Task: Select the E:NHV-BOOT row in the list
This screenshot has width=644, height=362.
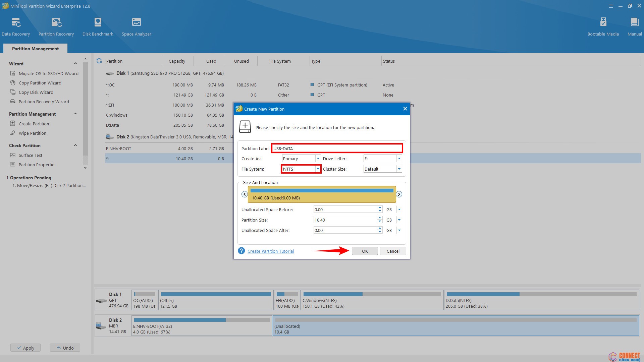Action: (169, 148)
